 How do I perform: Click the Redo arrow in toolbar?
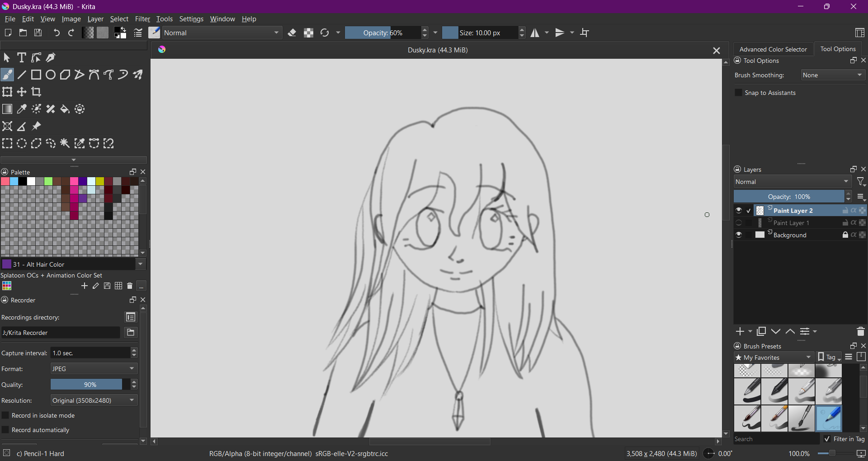click(x=71, y=33)
